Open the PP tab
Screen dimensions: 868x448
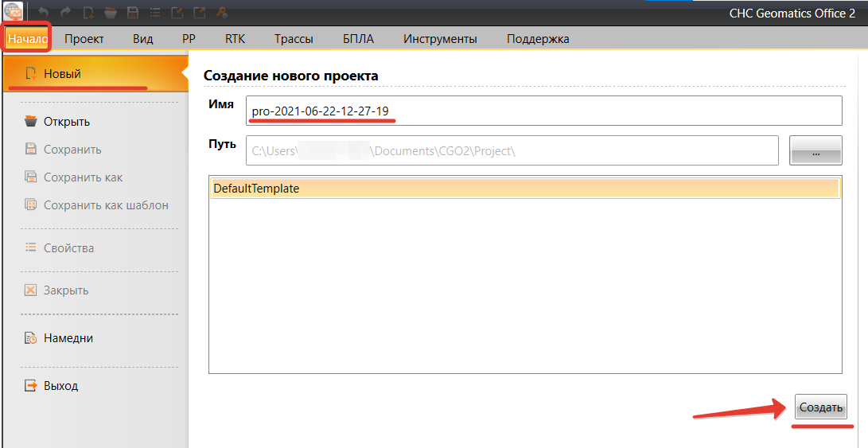(x=189, y=39)
